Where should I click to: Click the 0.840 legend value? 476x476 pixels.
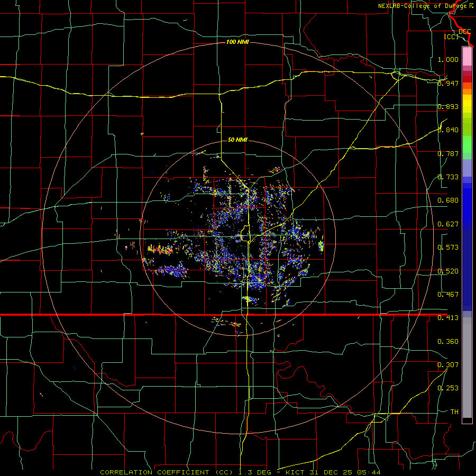pos(448,130)
